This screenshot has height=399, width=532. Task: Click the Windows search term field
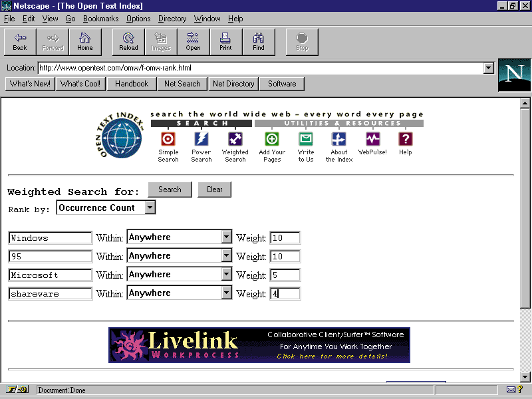pyautogui.click(x=51, y=237)
